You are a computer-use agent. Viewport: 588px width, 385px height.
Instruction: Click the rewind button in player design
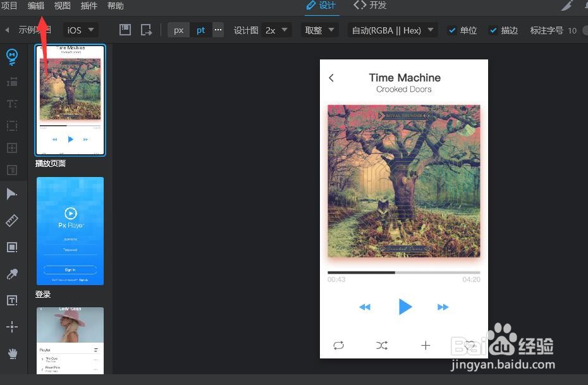[x=365, y=307]
